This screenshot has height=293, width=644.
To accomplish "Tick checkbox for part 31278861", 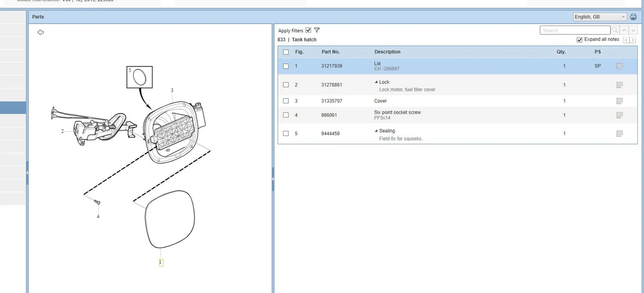I will [286, 85].
